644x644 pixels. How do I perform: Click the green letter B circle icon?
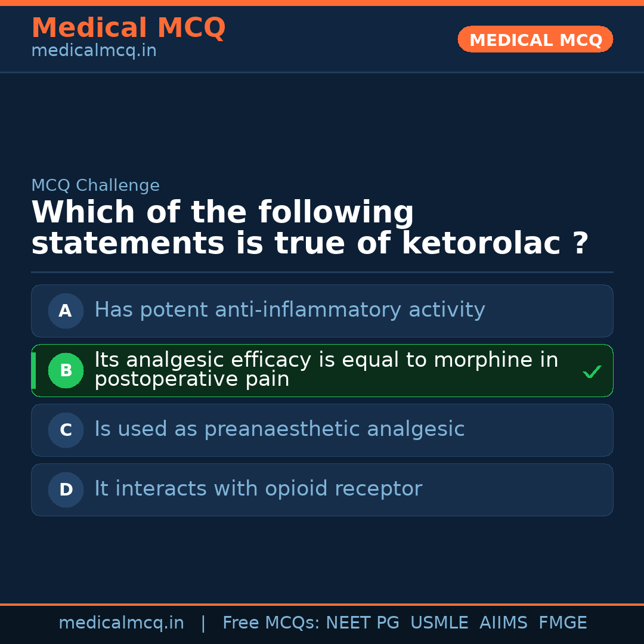point(66,370)
